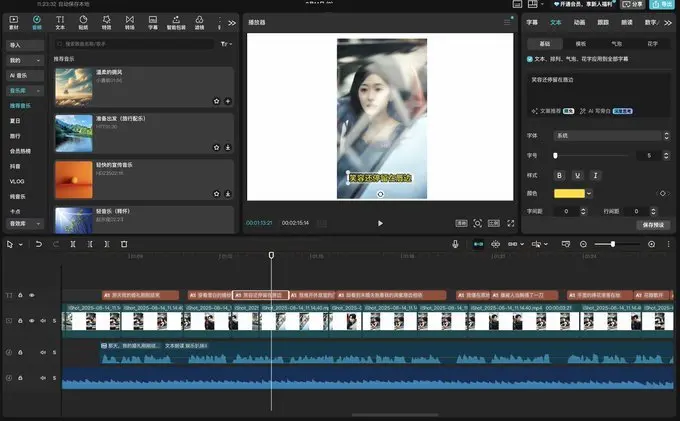Click the 分享 share button
The image size is (680, 421).
[633, 4]
